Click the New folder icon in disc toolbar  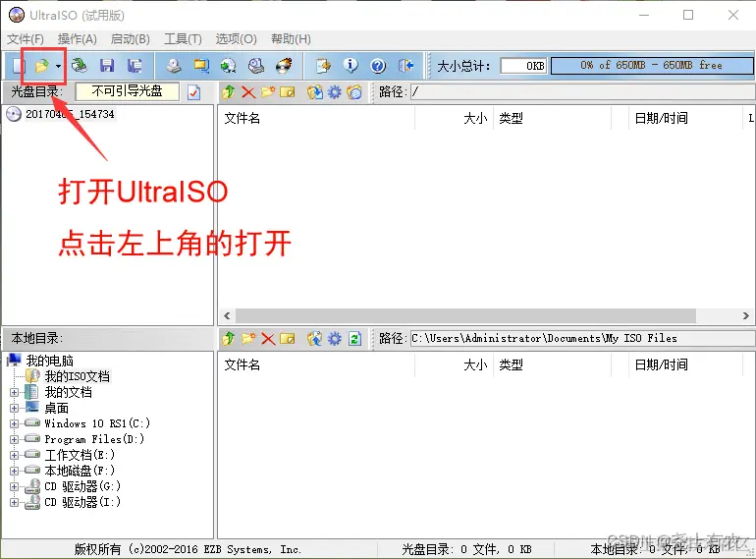tap(268, 91)
